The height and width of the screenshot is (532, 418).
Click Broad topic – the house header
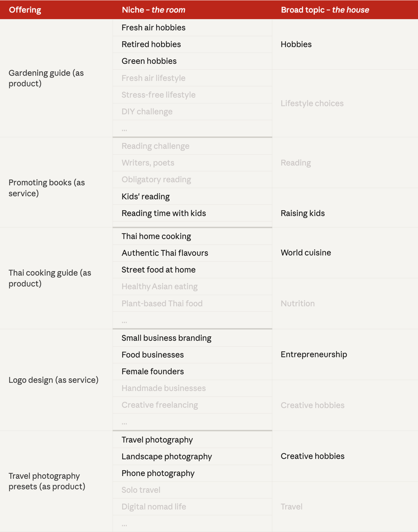coord(325,10)
